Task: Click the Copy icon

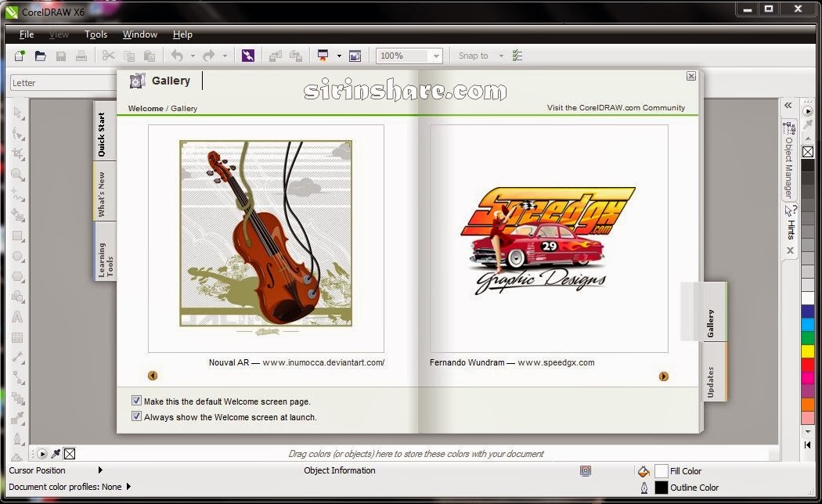Action: click(x=129, y=56)
